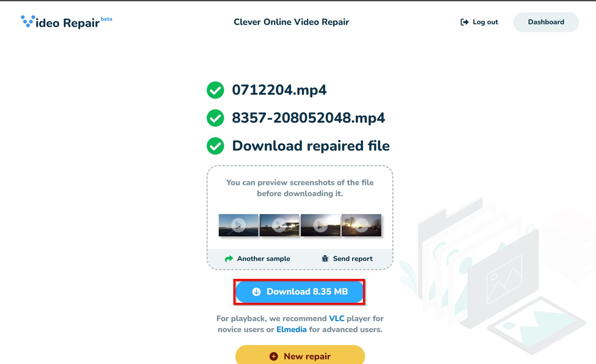This screenshot has height=364, width=596.
Task: Open the first preview screenshot thumbnail
Action: (238, 225)
